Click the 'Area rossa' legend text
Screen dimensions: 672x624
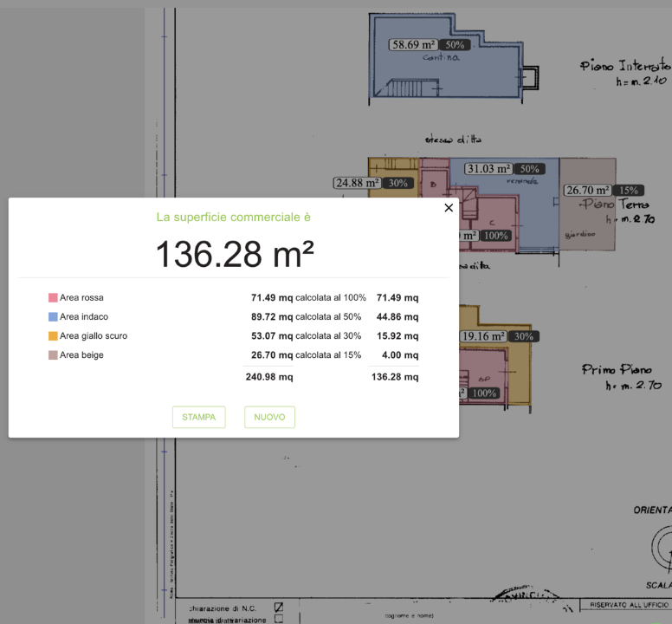(81, 297)
